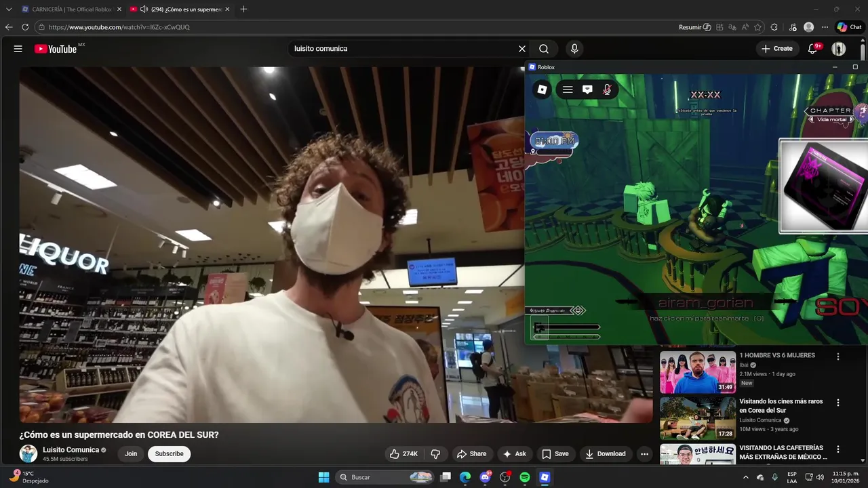Click the taskbar Buscar search box
Screen dimensions: 868x488
(385, 477)
